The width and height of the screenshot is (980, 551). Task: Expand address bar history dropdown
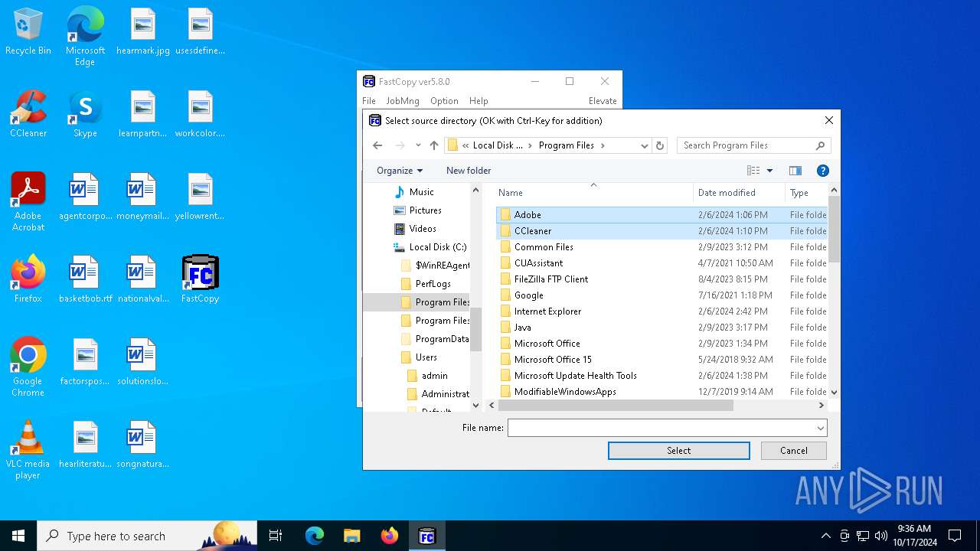click(645, 145)
